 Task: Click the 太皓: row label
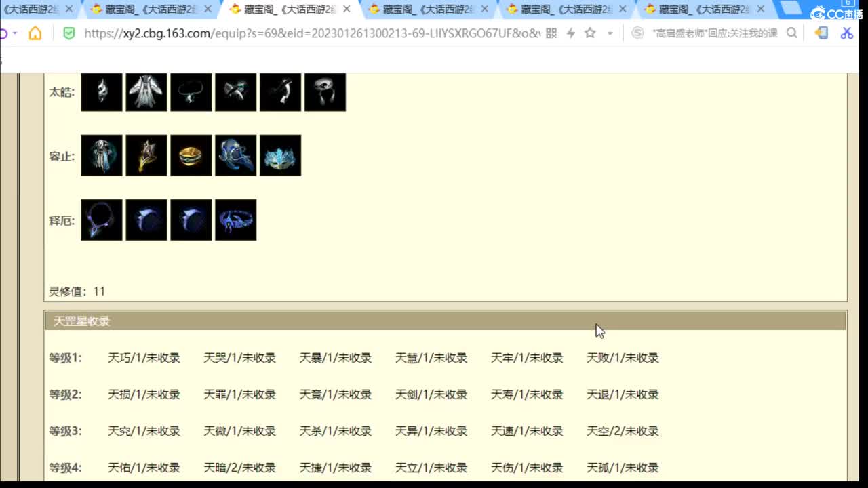click(x=62, y=92)
